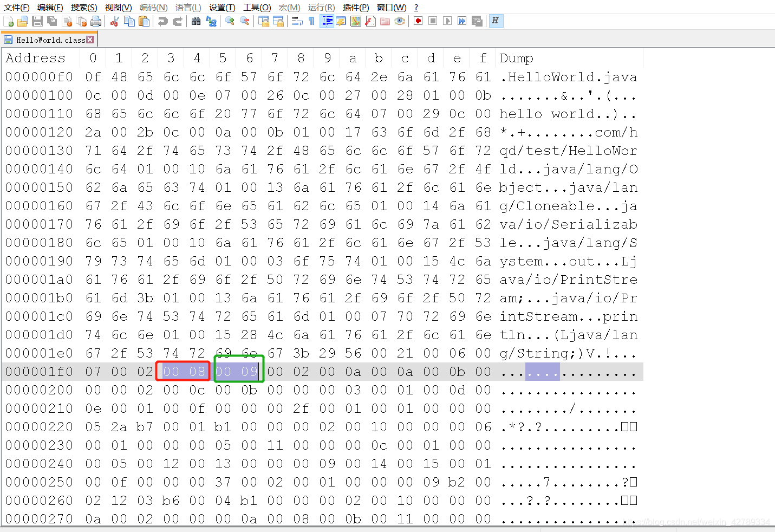Play back the recorded macro
775x532 pixels.
[x=447, y=21]
